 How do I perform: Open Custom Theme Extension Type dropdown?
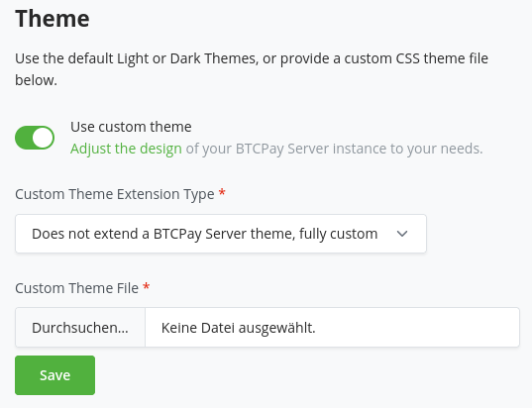[221, 234]
